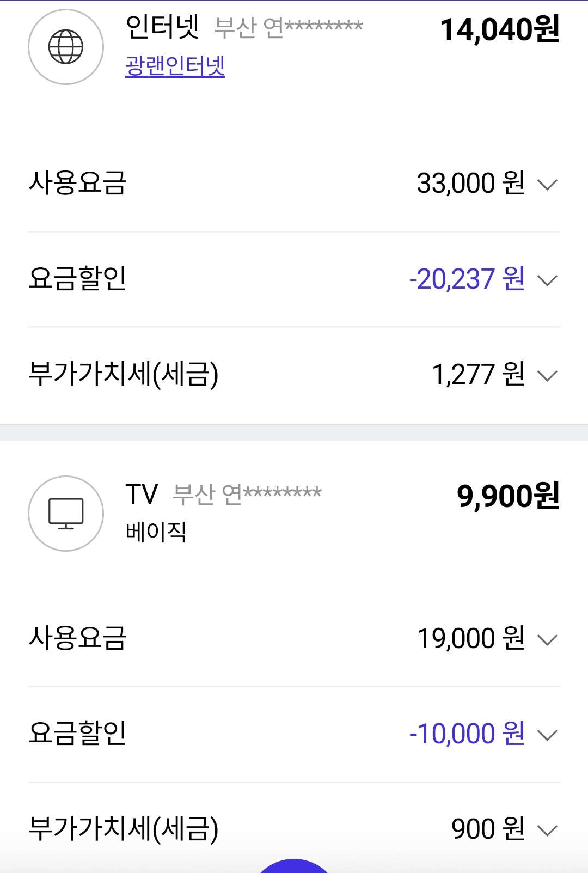Expand Internet 부가가치세 1,277 원 chevron
This screenshot has height=873, width=588.
click(547, 376)
